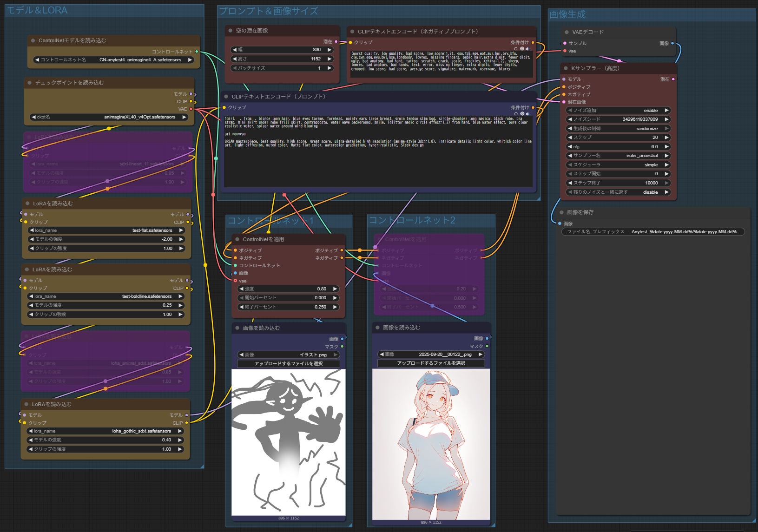
Task: Click the circle toggle in positive prompt node
Action: 516,114
